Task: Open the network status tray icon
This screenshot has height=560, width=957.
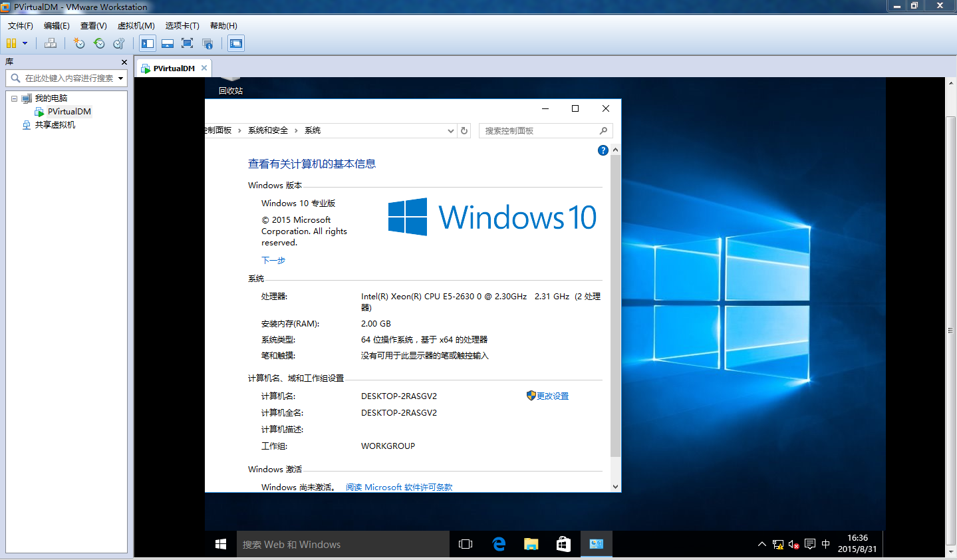Action: [778, 544]
